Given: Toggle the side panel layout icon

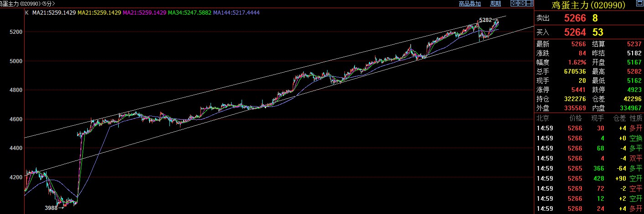Looking at the screenshot, I should [528, 3].
